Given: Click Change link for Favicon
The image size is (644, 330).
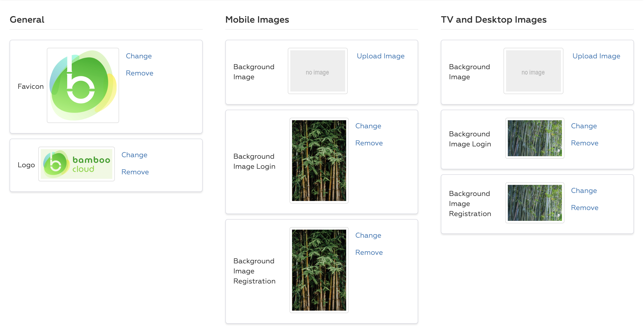Looking at the screenshot, I should pyautogui.click(x=139, y=56).
